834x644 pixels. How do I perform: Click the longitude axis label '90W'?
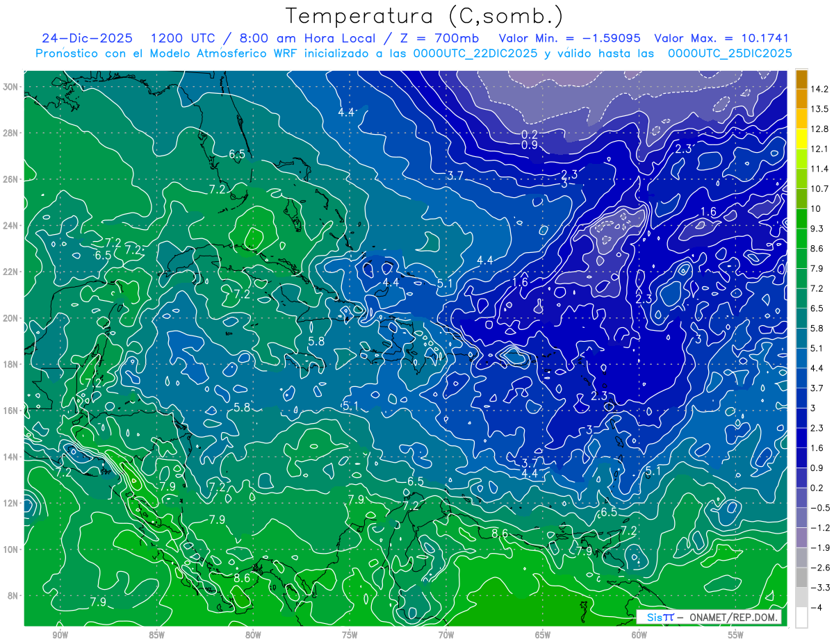60,636
